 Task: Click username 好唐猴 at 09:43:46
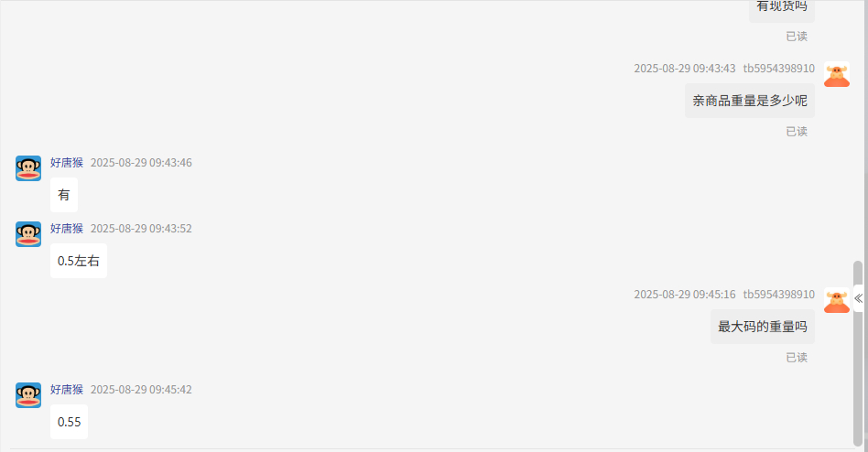[x=67, y=163]
